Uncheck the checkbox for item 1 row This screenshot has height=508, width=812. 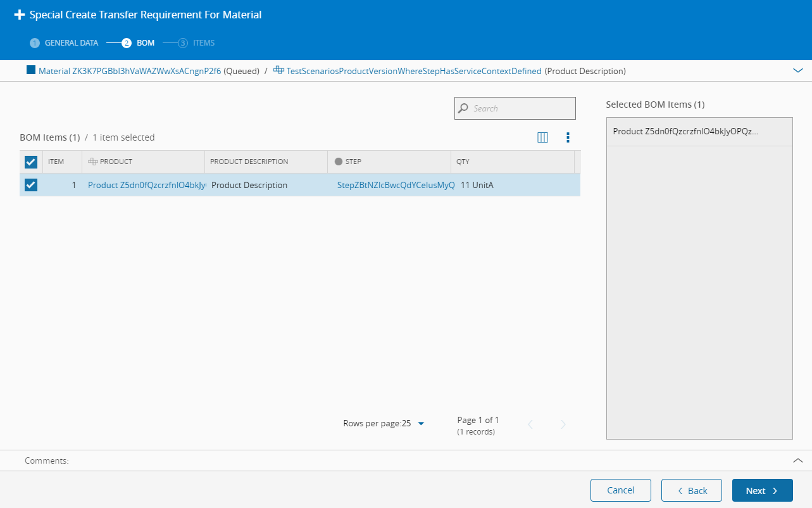click(31, 185)
